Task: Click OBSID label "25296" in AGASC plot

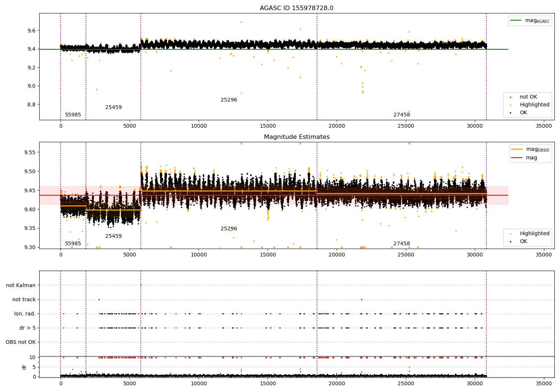Action: click(x=229, y=100)
